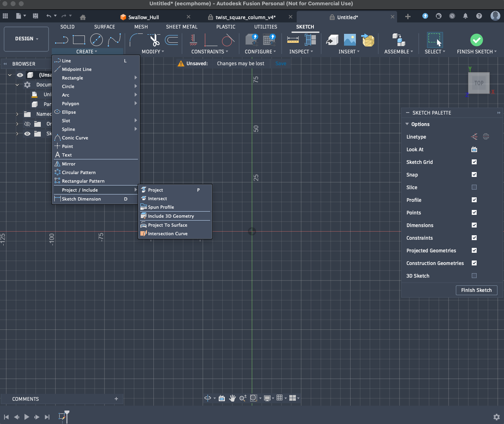The width and height of the screenshot is (504, 424).
Task: Click the green Finish Sketch checkmark icon
Action: [476, 40]
